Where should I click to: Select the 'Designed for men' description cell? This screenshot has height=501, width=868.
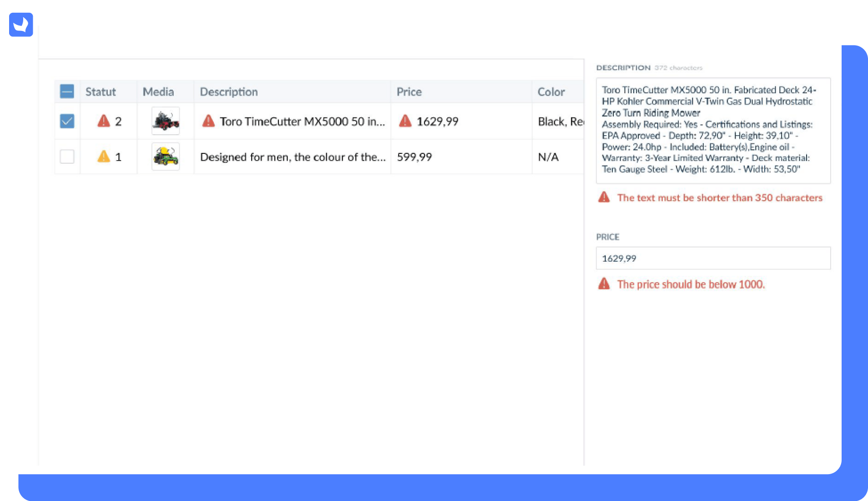(x=293, y=157)
